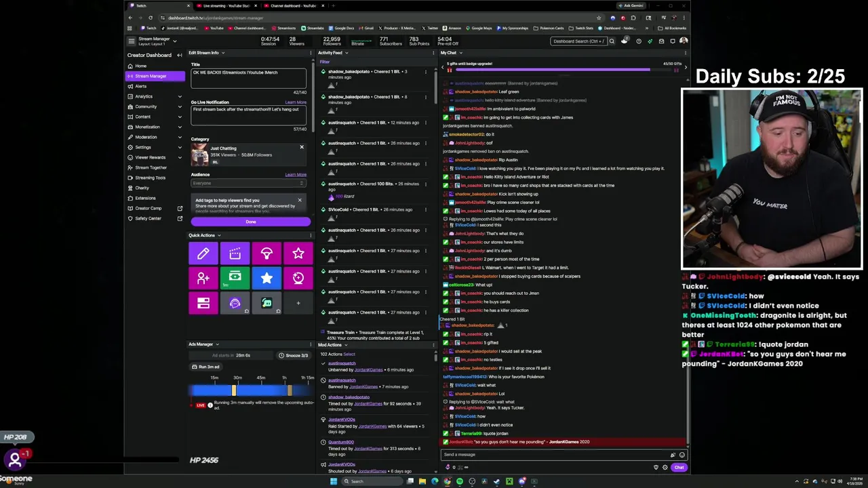The height and width of the screenshot is (488, 868).
Task: Add a new quick action with plus tile
Action: tap(298, 303)
